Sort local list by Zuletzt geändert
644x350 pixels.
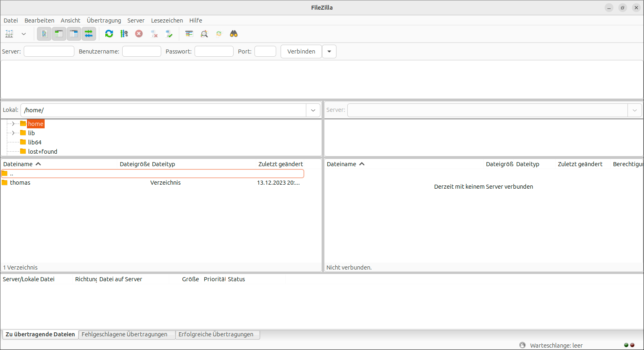[x=281, y=164]
